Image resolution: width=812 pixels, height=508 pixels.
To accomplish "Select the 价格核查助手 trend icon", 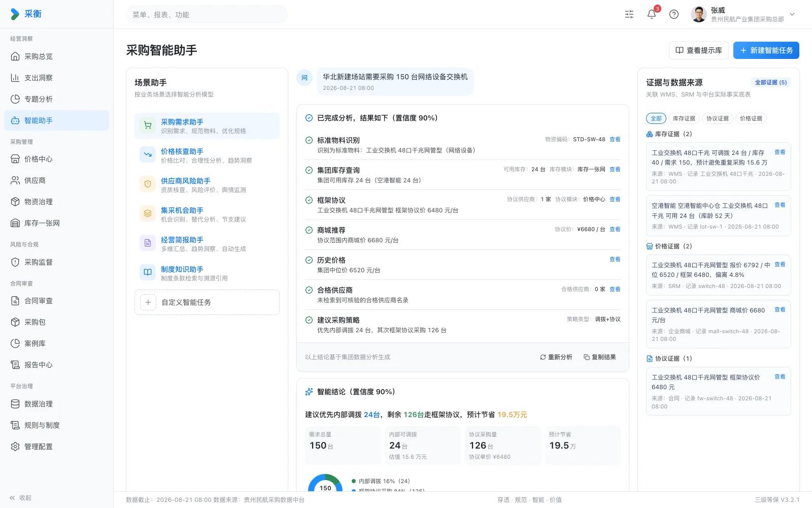I will click(x=148, y=155).
